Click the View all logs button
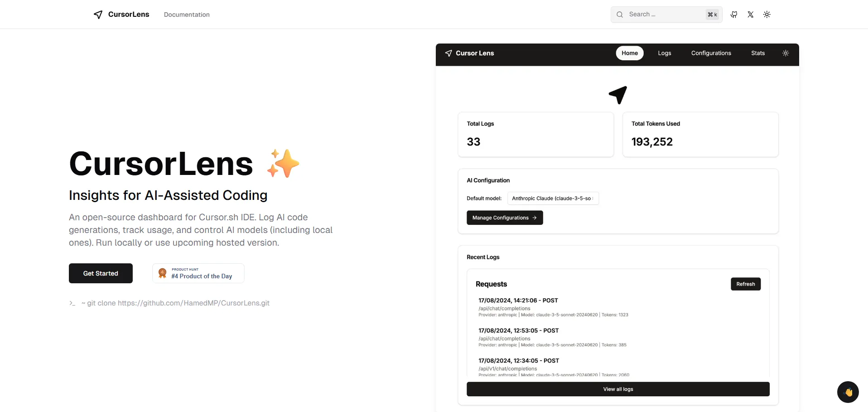Viewport: 868px width, 412px height. [618, 389]
